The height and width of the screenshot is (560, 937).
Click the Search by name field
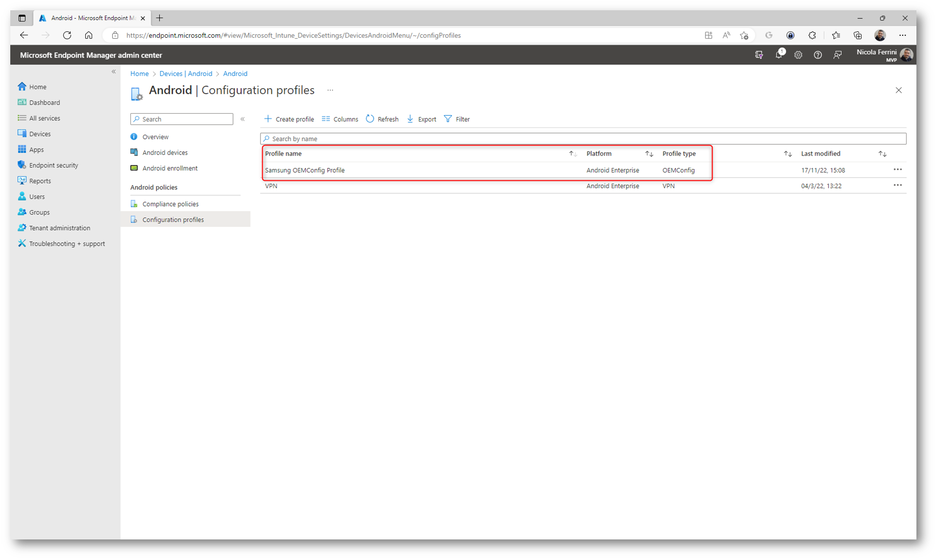point(583,139)
